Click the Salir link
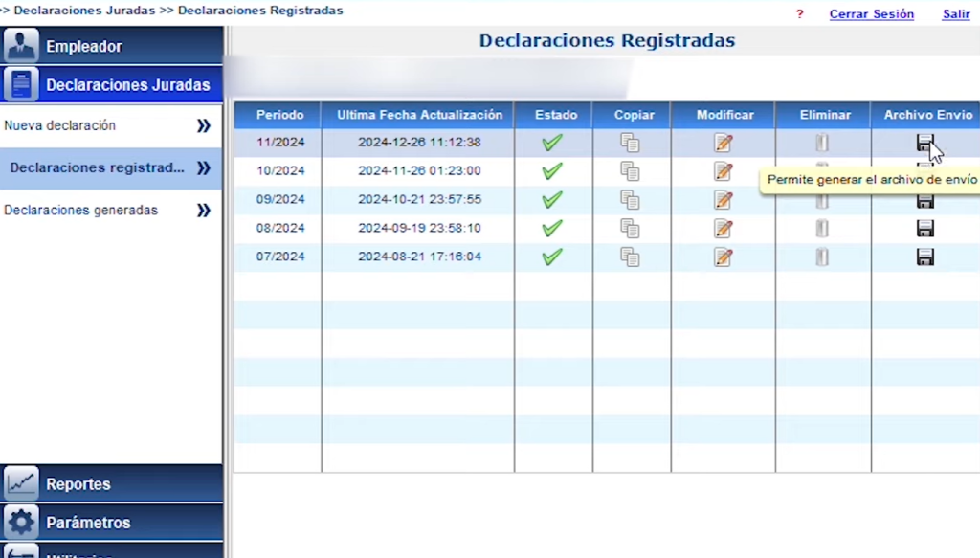Image resolution: width=980 pixels, height=558 pixels. (955, 14)
